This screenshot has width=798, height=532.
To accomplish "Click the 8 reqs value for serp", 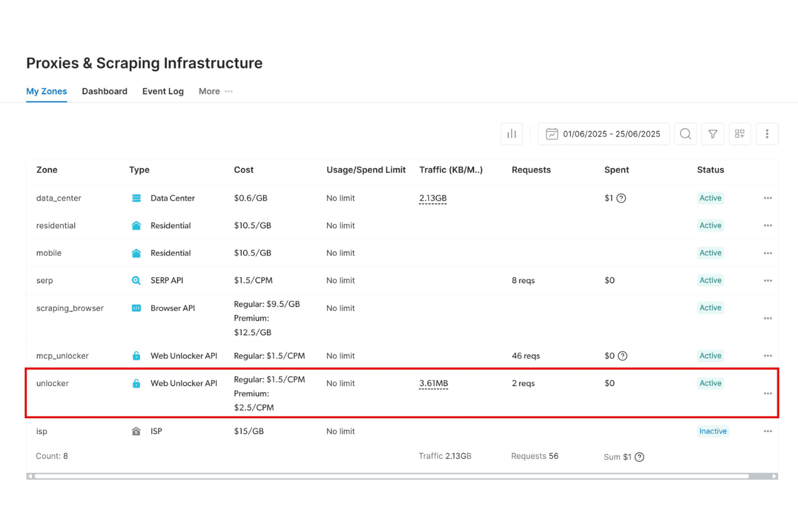I will 523,280.
